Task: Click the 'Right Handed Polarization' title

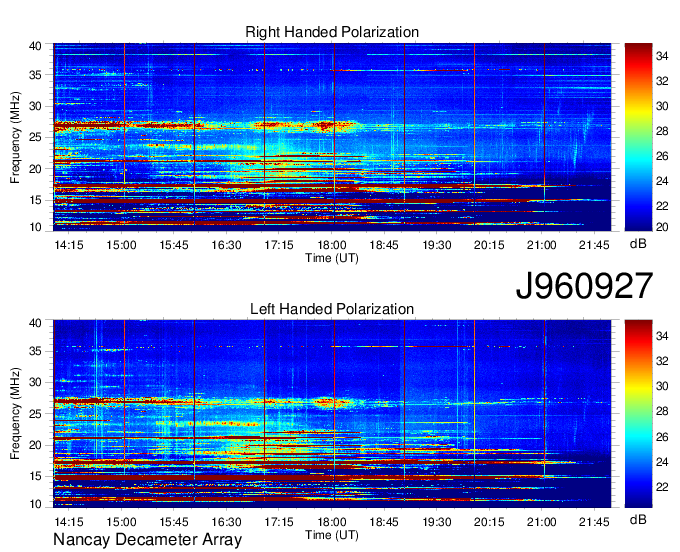Action: coord(332,32)
